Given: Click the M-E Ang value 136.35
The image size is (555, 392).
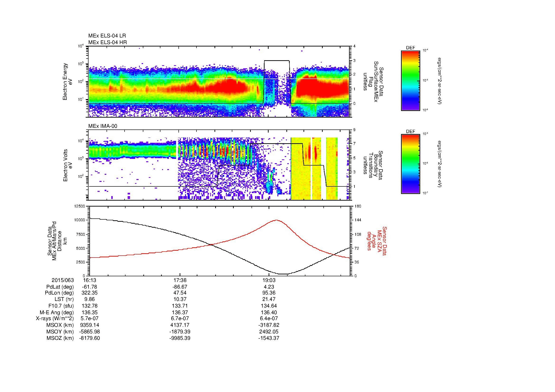Looking at the screenshot, I should point(89,313).
